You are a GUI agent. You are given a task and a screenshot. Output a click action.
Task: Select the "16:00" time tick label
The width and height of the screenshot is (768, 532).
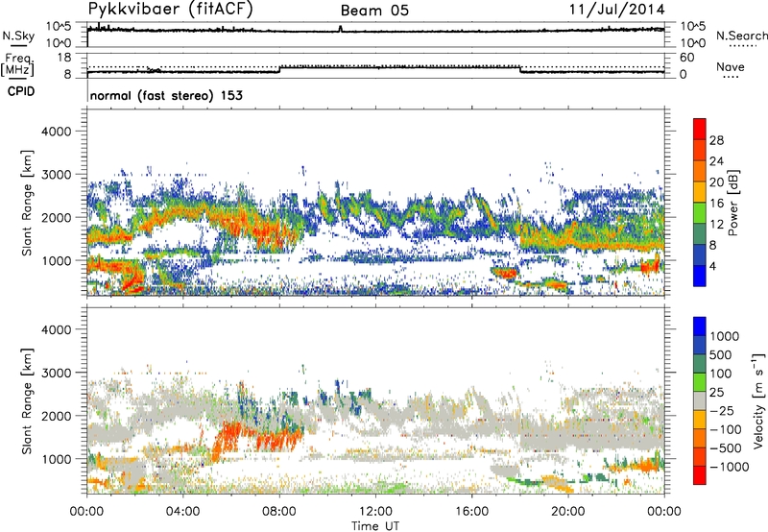coord(471,512)
